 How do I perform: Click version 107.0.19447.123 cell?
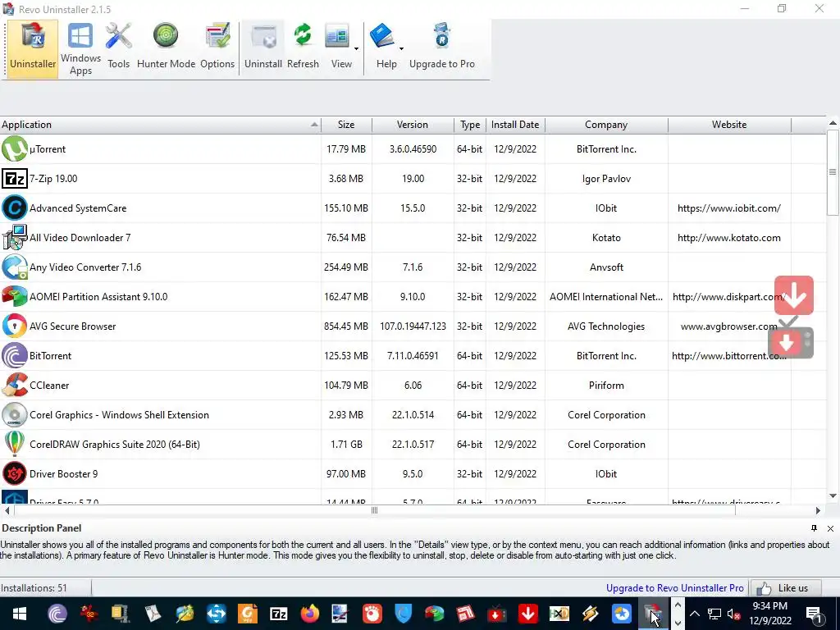[x=413, y=326]
